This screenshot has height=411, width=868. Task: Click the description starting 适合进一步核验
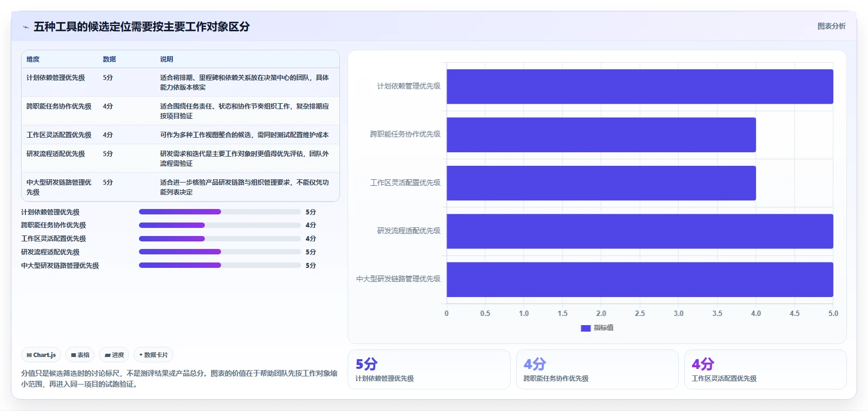point(244,187)
